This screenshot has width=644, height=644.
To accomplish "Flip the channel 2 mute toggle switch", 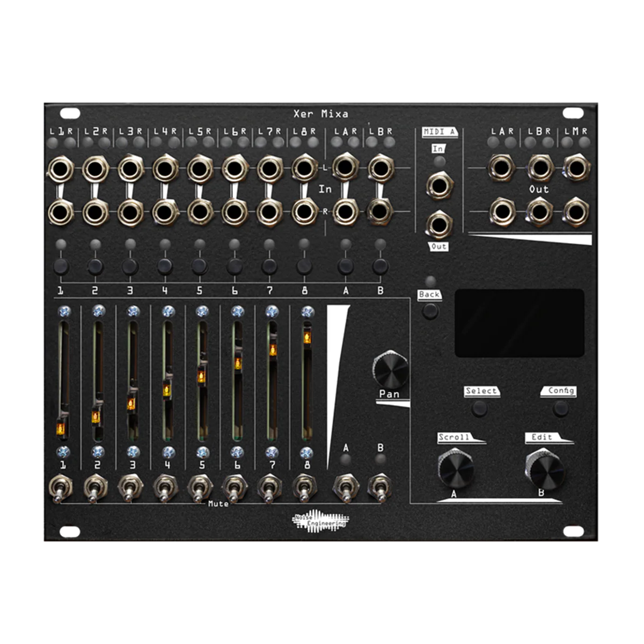I will (95, 488).
